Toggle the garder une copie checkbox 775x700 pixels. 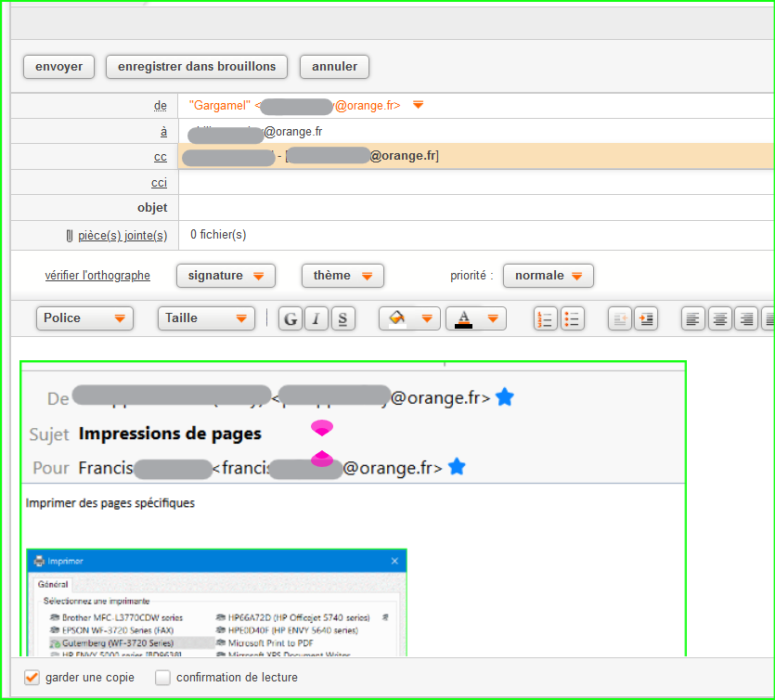click(x=32, y=678)
